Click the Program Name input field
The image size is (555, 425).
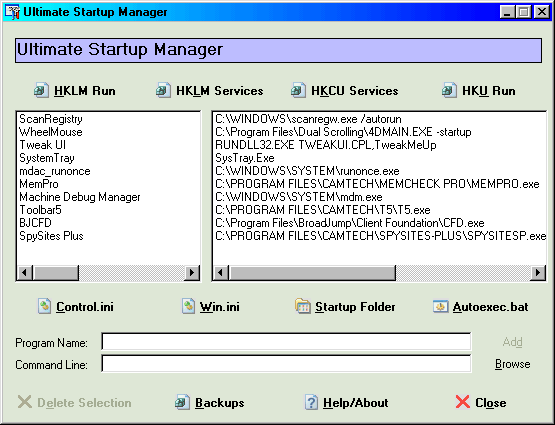(286, 341)
